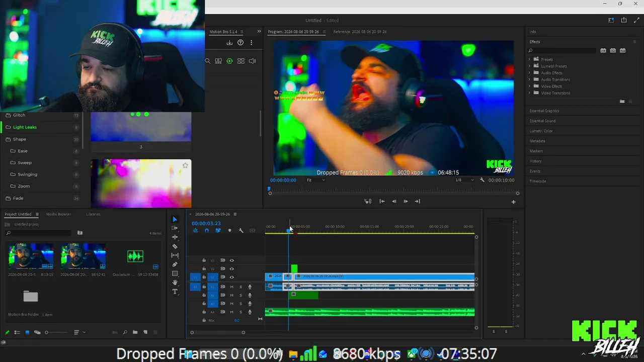Select the Sweep subcategory in Motion Bro
Screen dimensions: 644x362
pyautogui.click(x=25, y=162)
